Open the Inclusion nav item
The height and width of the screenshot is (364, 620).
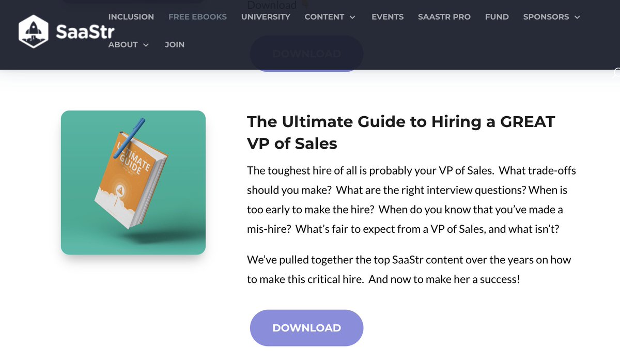tap(131, 17)
